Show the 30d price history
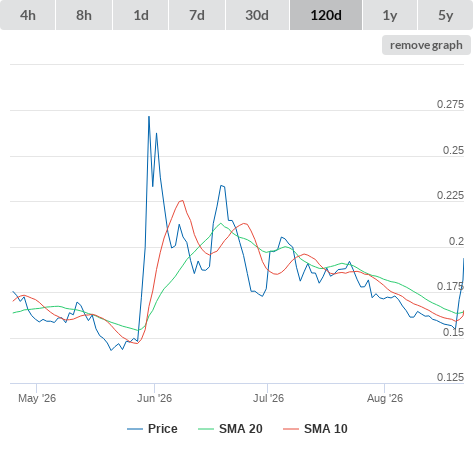The image size is (474, 455). pos(257,15)
